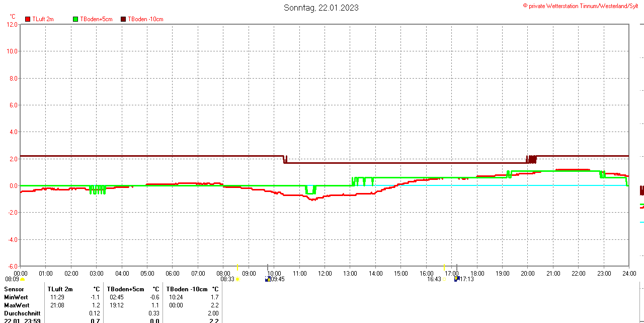Click the MinWert row label in the table
The image size is (644, 323).
click(x=16, y=297)
